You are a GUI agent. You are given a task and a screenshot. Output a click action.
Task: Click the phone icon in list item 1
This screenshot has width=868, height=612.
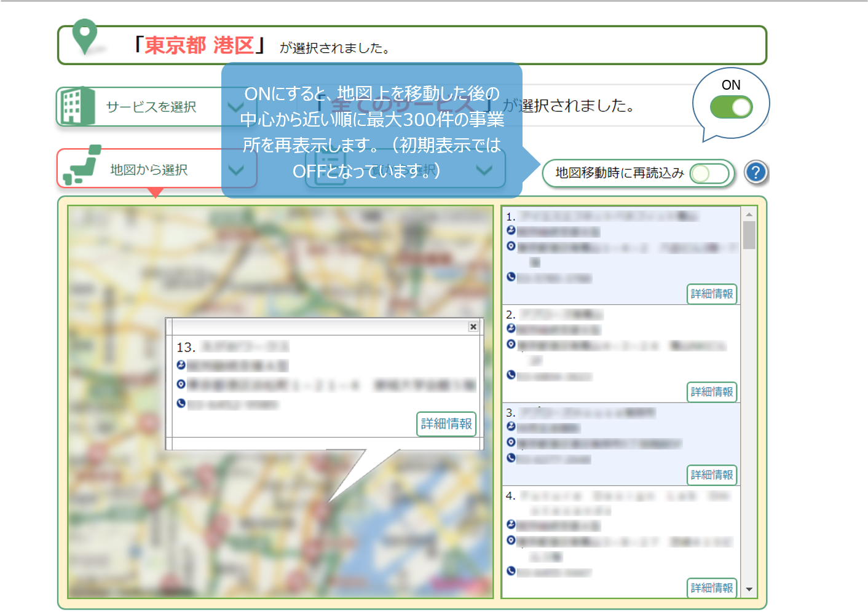click(511, 277)
